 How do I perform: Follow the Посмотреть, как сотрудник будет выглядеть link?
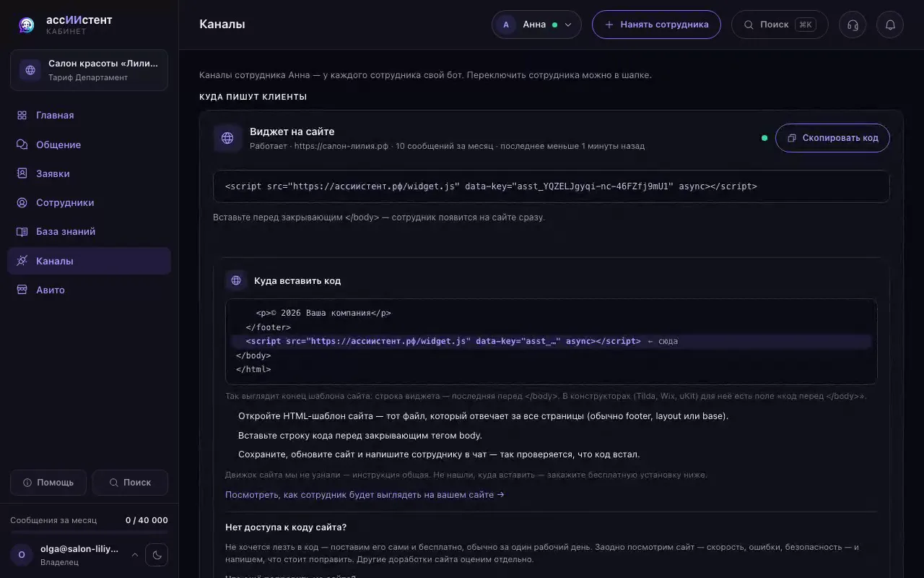coord(365,495)
